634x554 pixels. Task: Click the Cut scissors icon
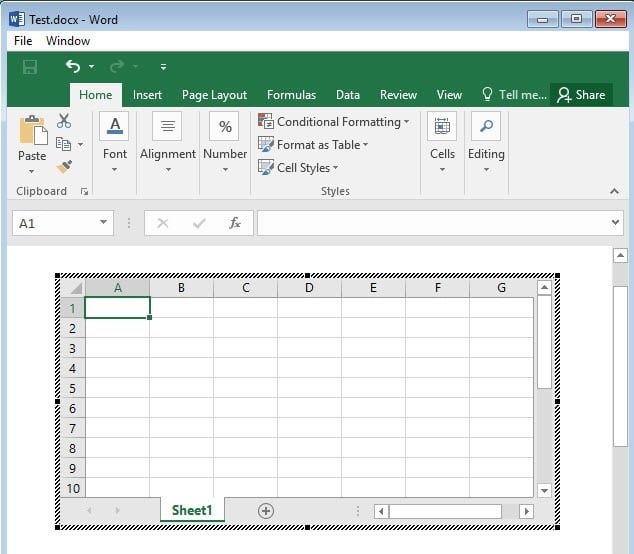click(64, 121)
